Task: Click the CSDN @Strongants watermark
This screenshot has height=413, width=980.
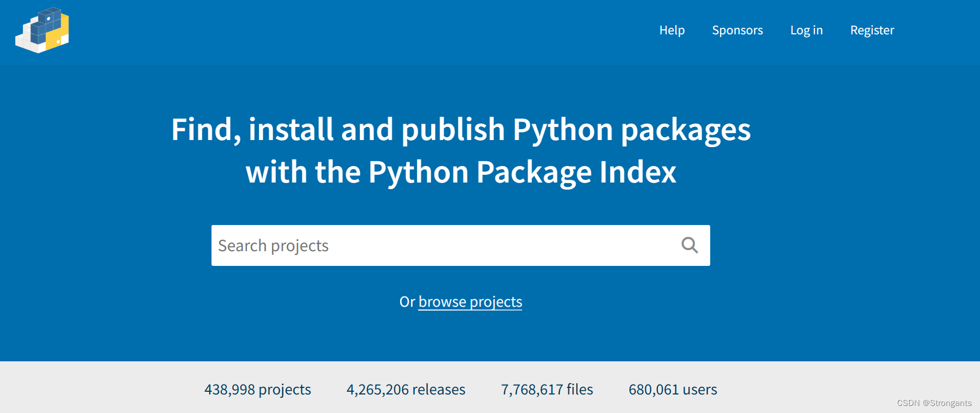Action: pos(934,403)
